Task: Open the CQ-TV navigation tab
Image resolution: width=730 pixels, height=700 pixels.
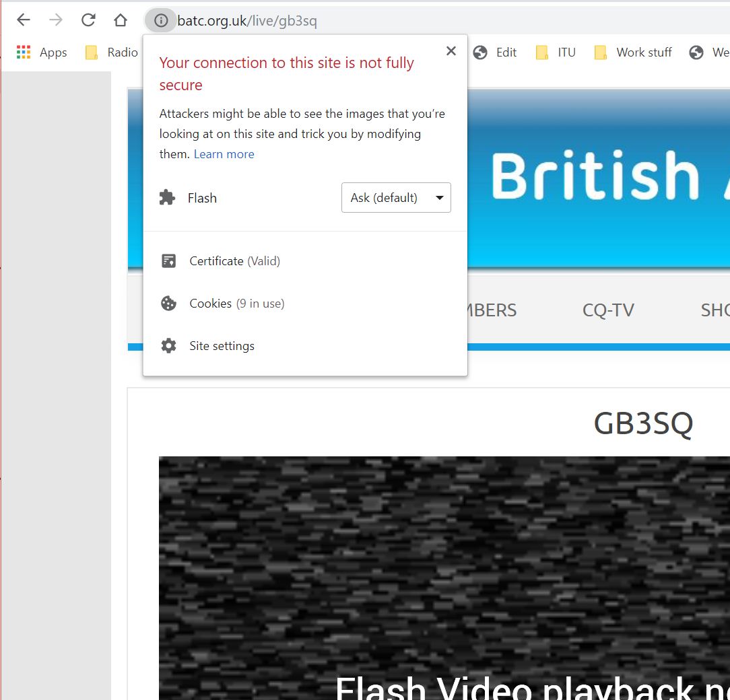Action: (x=608, y=310)
